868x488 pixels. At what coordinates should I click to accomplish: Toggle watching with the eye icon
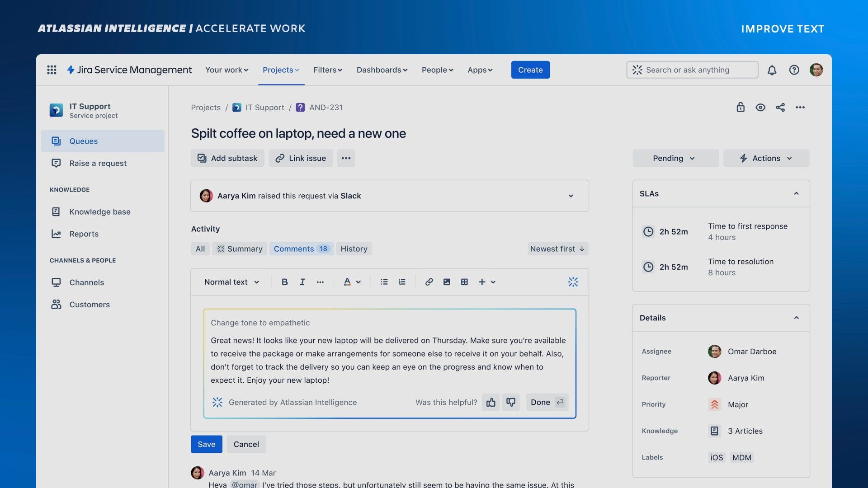(x=760, y=108)
